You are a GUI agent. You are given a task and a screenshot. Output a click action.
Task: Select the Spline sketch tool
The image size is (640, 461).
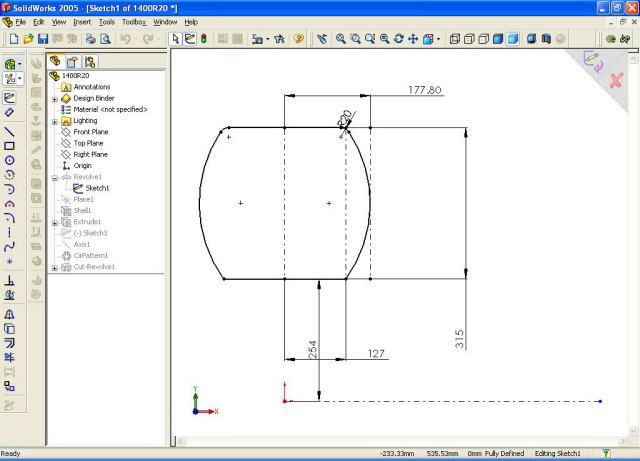[x=10, y=246]
